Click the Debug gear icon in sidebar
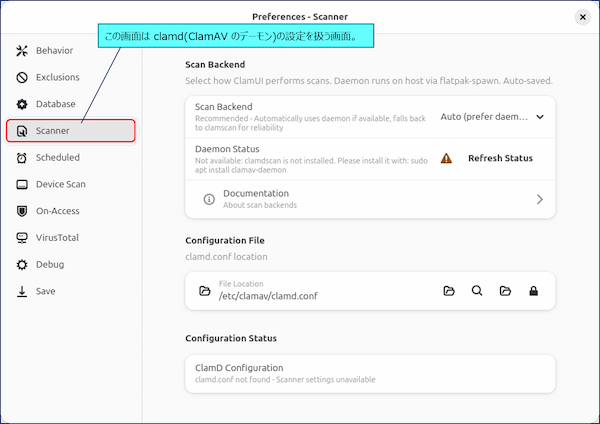The image size is (600, 424). (x=22, y=264)
